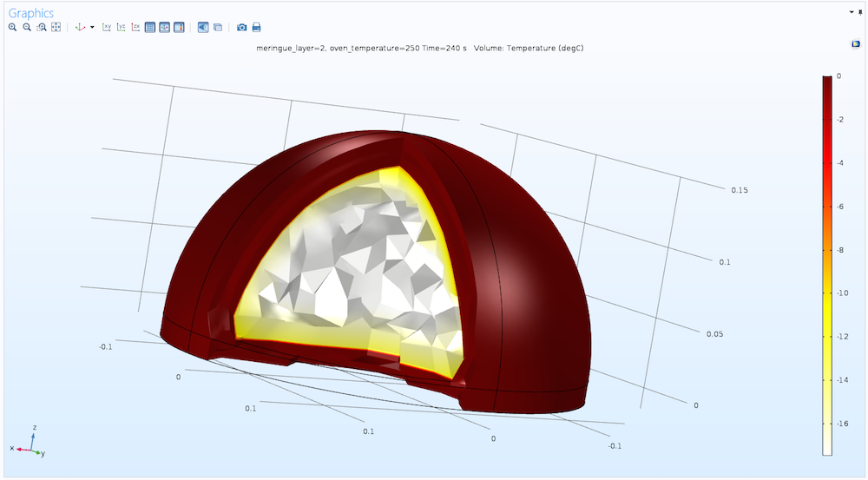The image size is (868, 480).
Task: Click the 0.05 z-axis tick label
Action: pos(714,334)
